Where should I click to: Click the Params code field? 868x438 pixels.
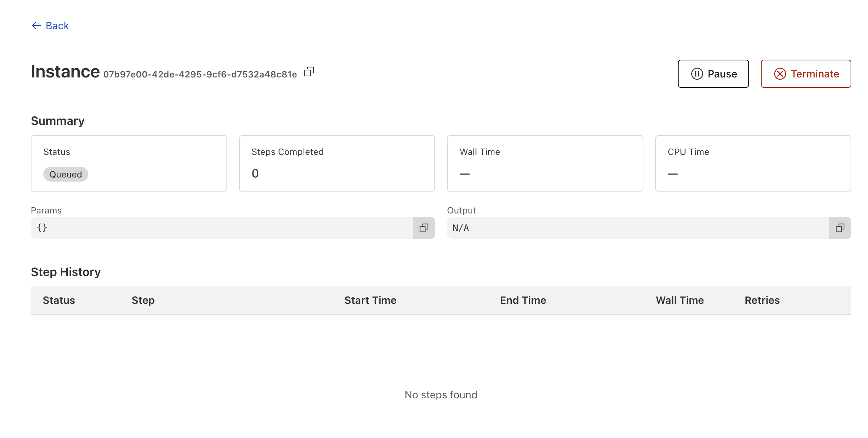222,228
